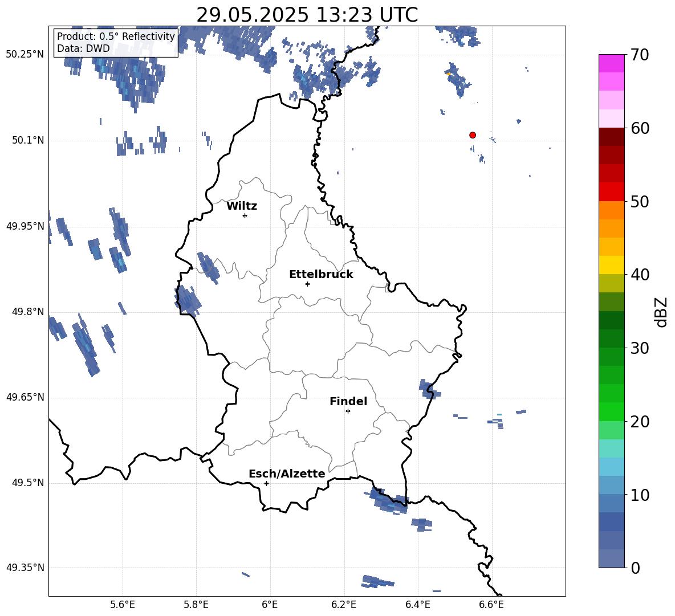Viewport: 675px width, 616px height.
Task: Click the 50 tick label on colorbar
Action: point(640,202)
